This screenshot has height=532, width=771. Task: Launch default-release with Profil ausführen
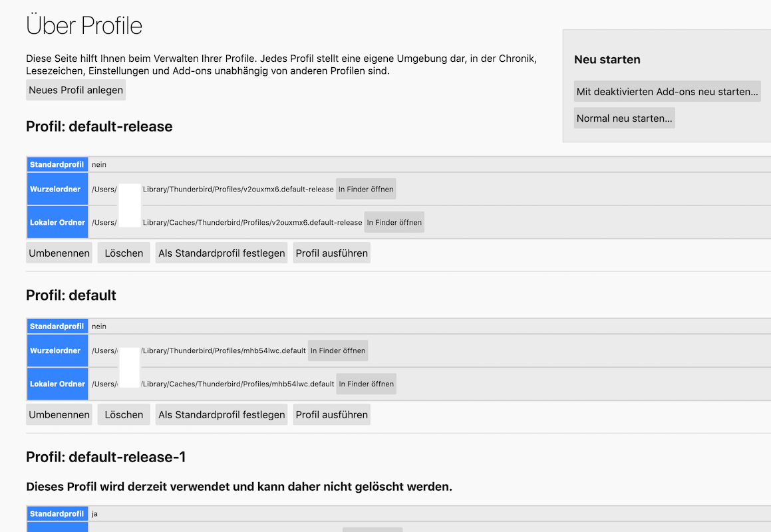[x=331, y=253]
